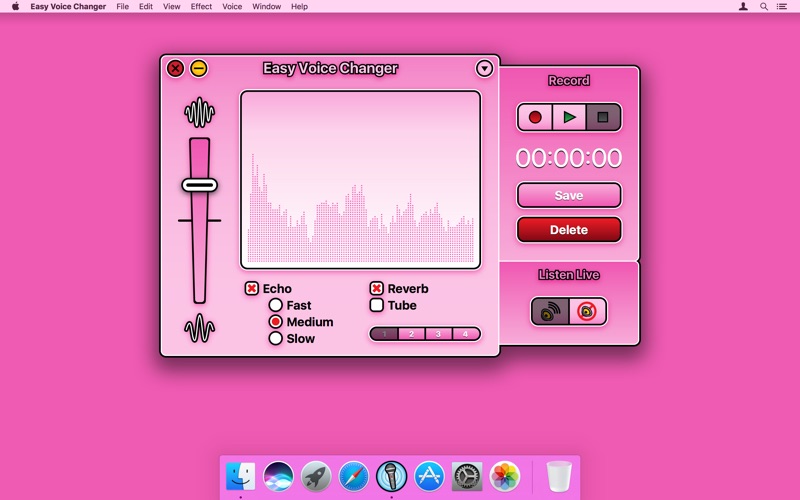The height and width of the screenshot is (500, 800).
Task: Click the disabled live listen icon
Action: tap(587, 311)
